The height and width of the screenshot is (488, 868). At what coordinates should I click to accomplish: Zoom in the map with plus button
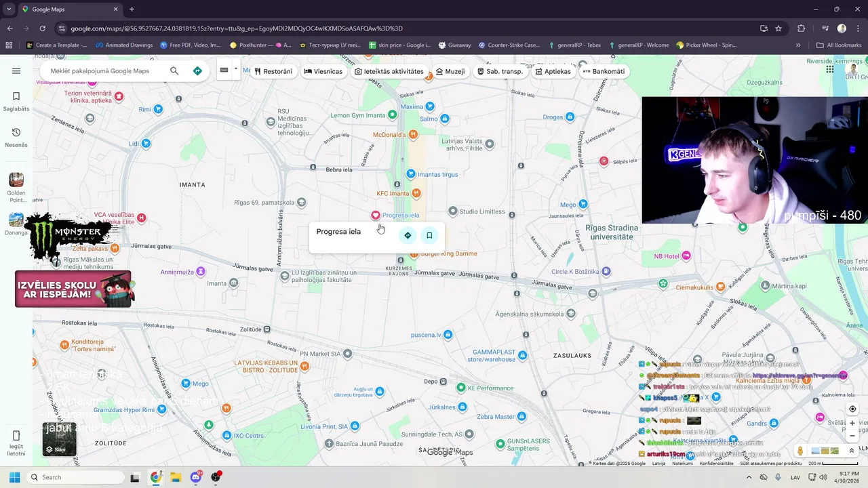852,423
